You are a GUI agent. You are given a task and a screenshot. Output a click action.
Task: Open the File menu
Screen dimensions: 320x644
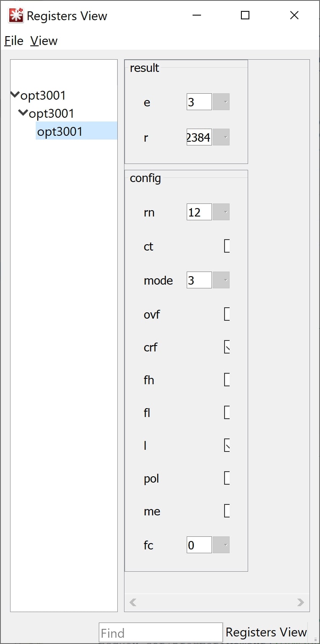pyautogui.click(x=14, y=41)
